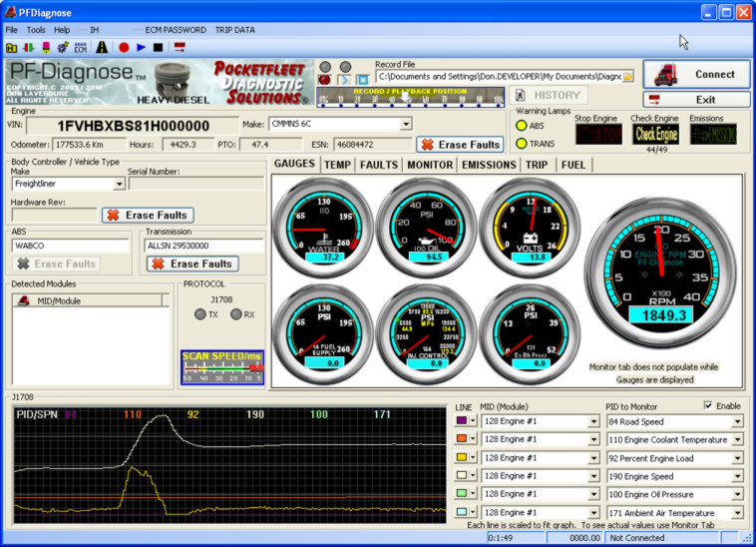
Task: Click the yellow line color swatch
Action: (462, 457)
